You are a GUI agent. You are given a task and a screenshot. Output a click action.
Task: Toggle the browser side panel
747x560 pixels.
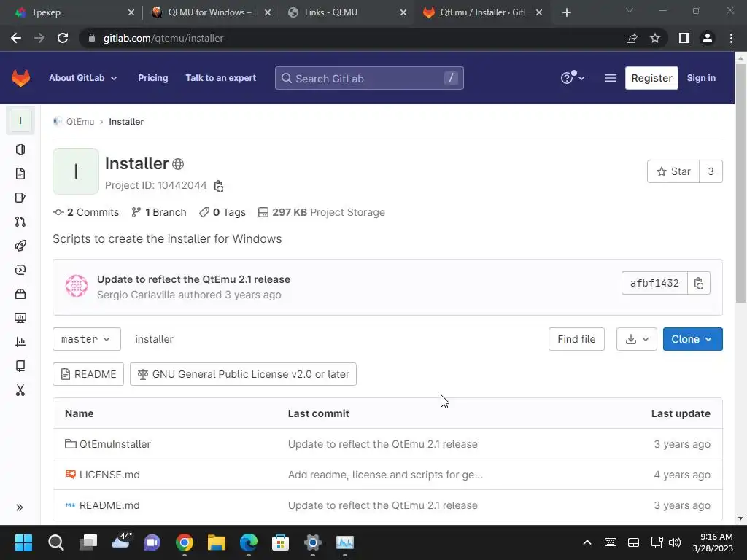click(x=684, y=38)
